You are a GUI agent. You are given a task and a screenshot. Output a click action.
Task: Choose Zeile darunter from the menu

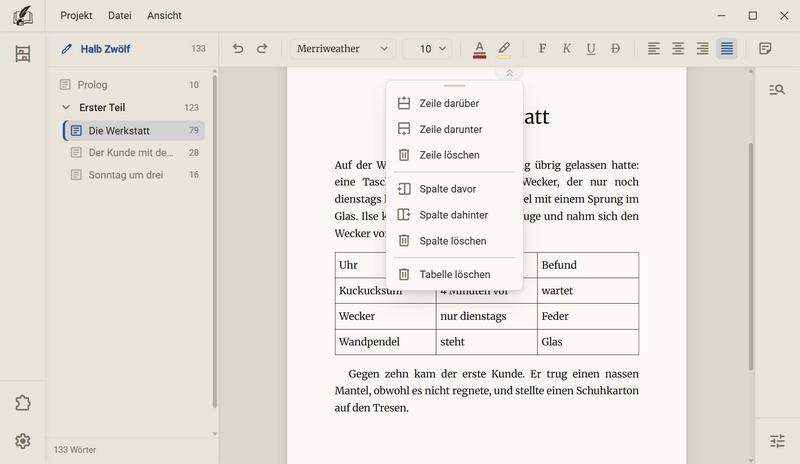click(454, 129)
